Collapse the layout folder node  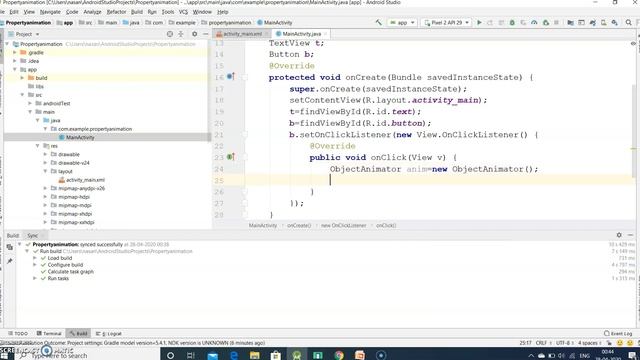tap(45, 171)
